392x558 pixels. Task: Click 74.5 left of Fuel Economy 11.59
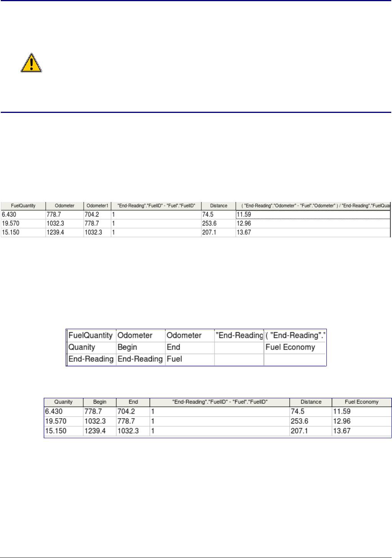tap(298, 411)
